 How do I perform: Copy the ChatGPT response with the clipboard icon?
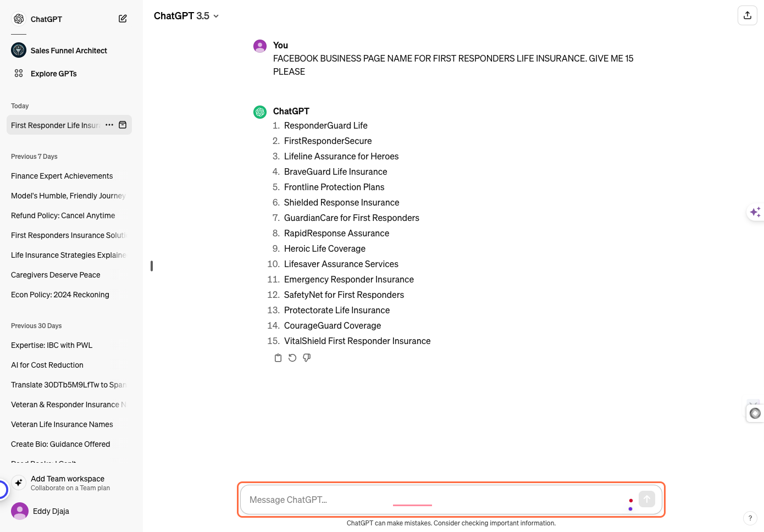(x=278, y=358)
